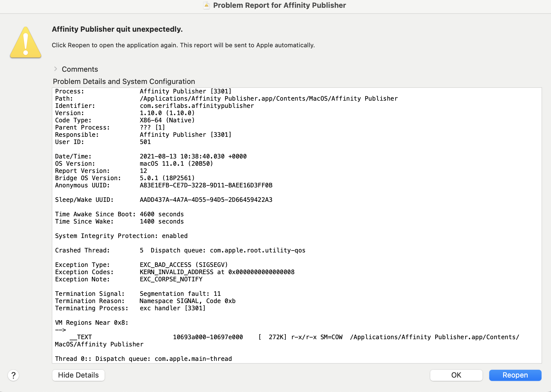The width and height of the screenshot is (551, 392).
Task: Click the crashed thread queue 'com.apple.root.utility-qos'
Action: click(x=258, y=250)
